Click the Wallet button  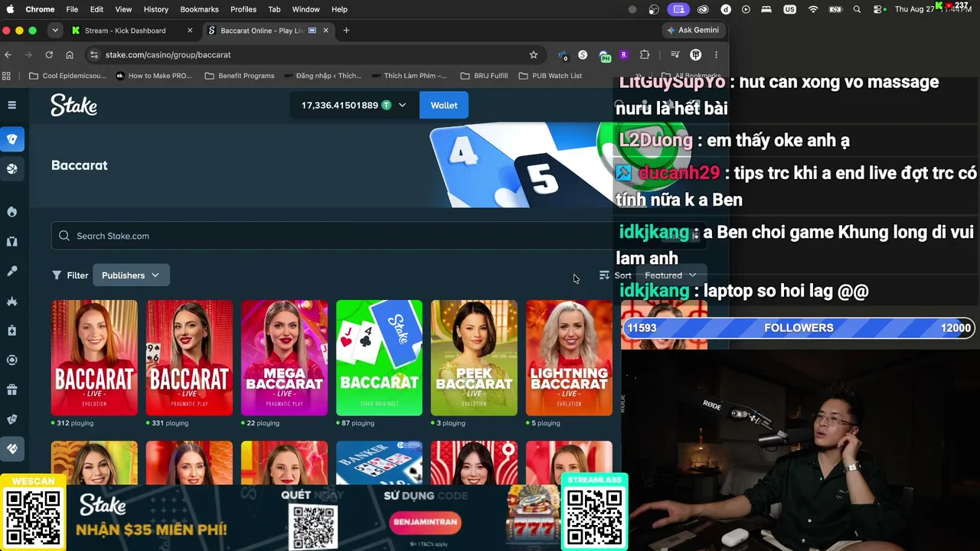coord(443,106)
